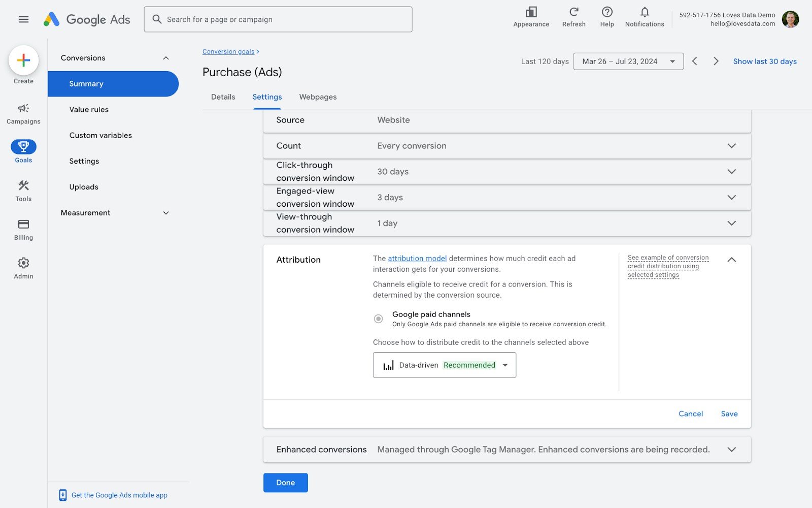Open Custom variables menu item
This screenshot has width=812, height=508.
tap(100, 135)
